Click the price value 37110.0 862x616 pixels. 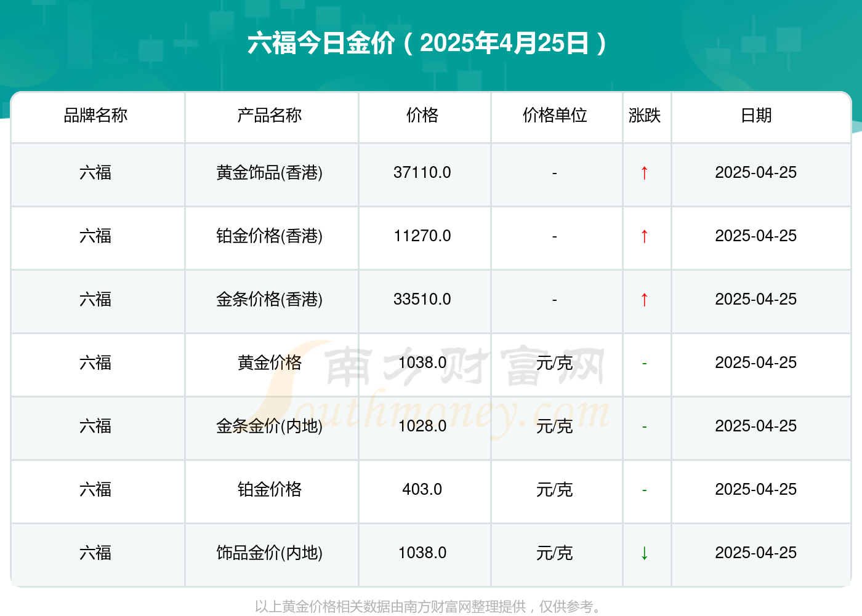click(422, 172)
